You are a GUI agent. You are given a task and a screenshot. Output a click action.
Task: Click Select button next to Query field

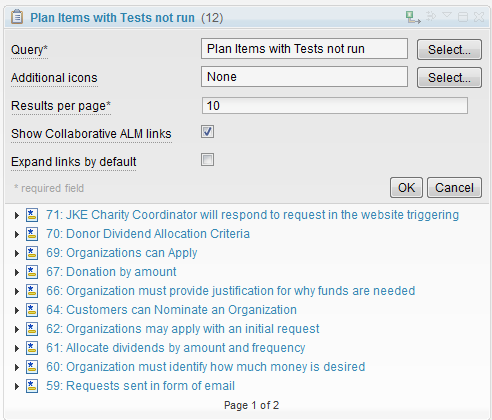449,50
